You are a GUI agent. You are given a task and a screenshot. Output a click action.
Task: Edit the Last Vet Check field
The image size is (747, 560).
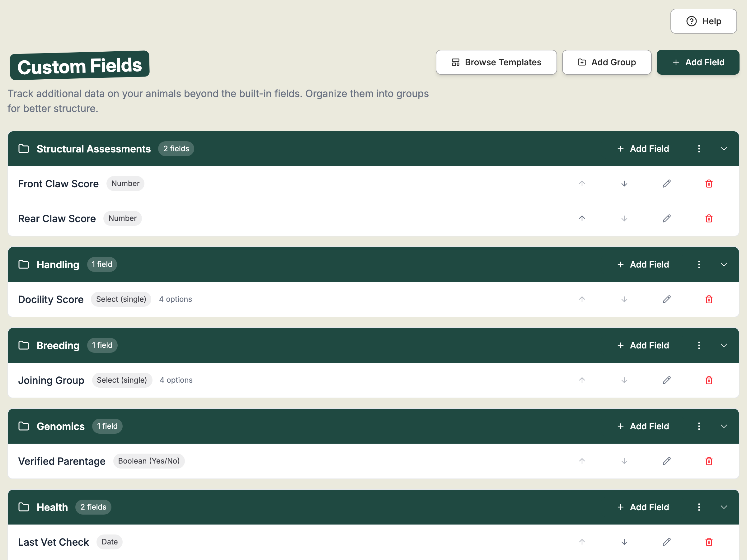click(667, 542)
